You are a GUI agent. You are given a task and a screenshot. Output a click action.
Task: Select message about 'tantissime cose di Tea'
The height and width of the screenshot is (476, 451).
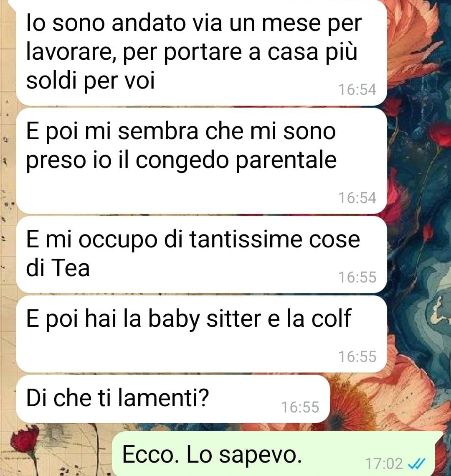201,255
